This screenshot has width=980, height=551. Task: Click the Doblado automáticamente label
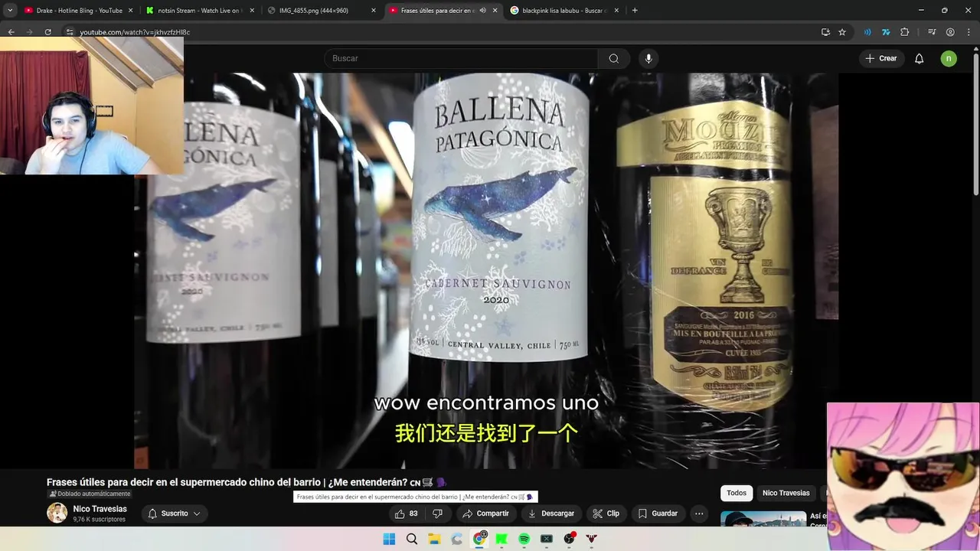coord(90,494)
